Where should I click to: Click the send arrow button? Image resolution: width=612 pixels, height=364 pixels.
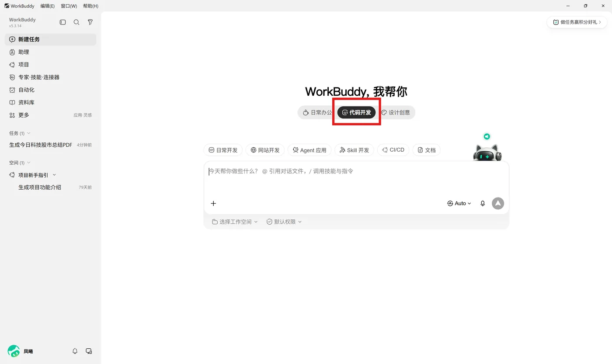coord(498,203)
